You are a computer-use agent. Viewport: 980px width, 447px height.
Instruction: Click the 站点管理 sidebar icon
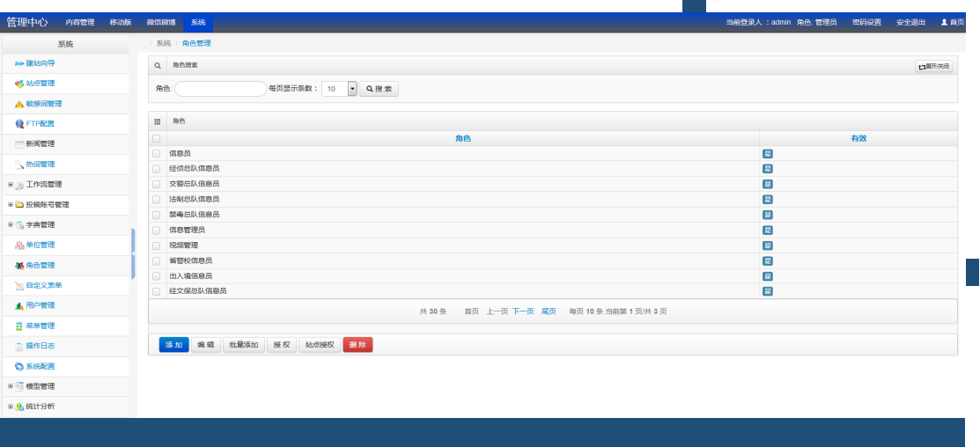pos(19,84)
